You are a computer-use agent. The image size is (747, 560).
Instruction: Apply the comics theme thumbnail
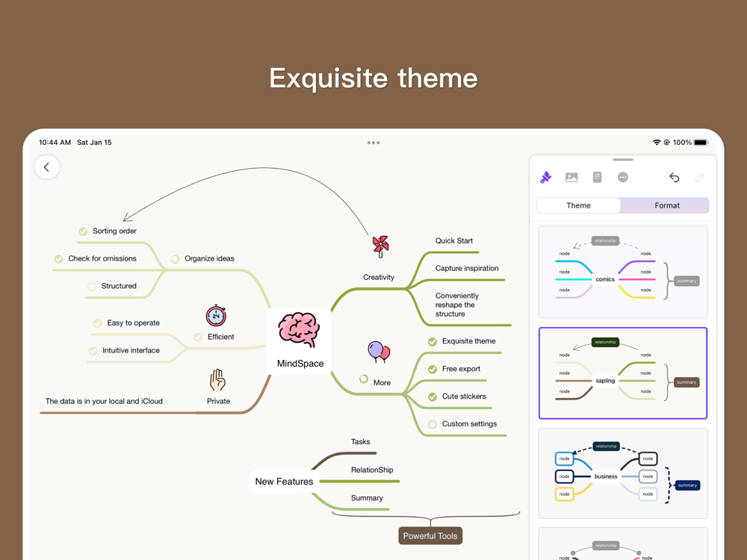click(623, 272)
